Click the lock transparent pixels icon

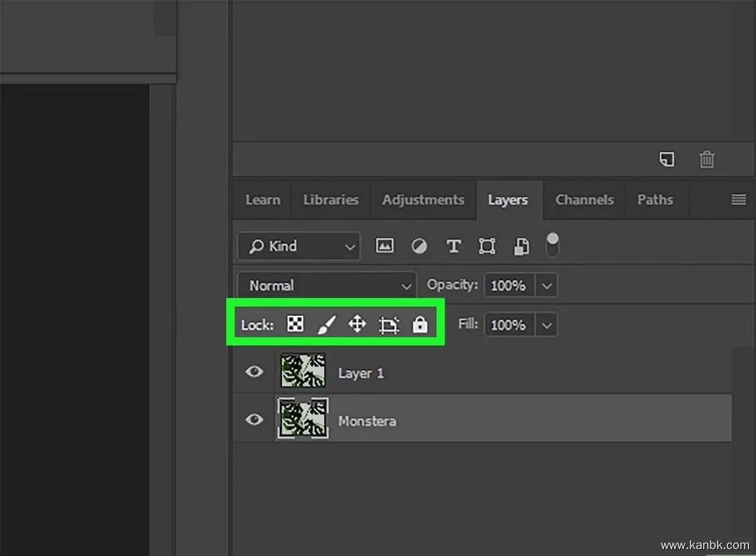point(295,325)
